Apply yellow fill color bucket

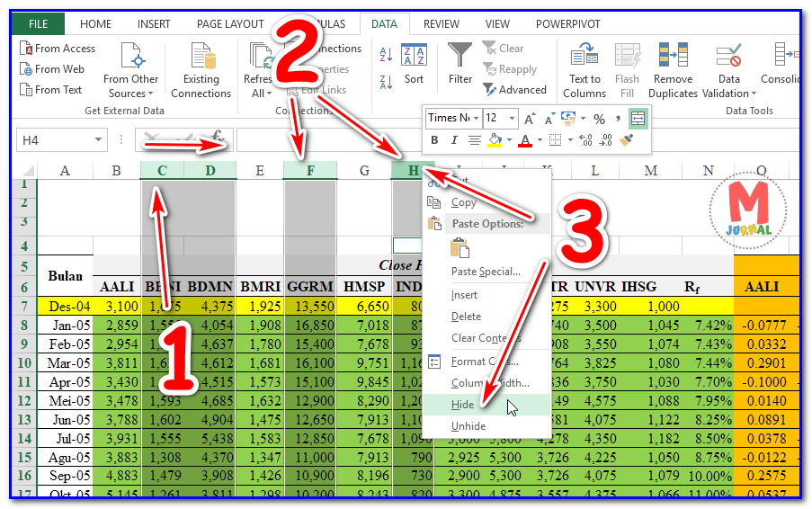[495, 140]
